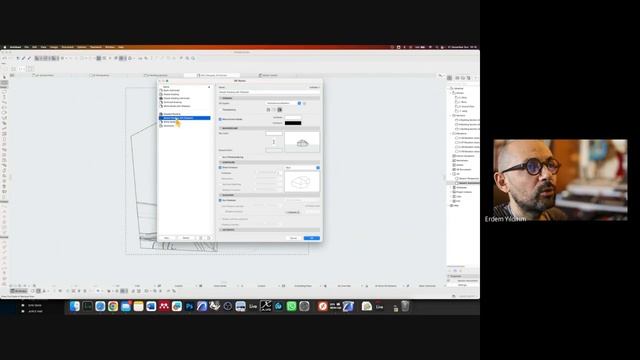The image size is (640, 360).
Task: Open contour quality dropdown set to Best
Action: click(x=302, y=168)
